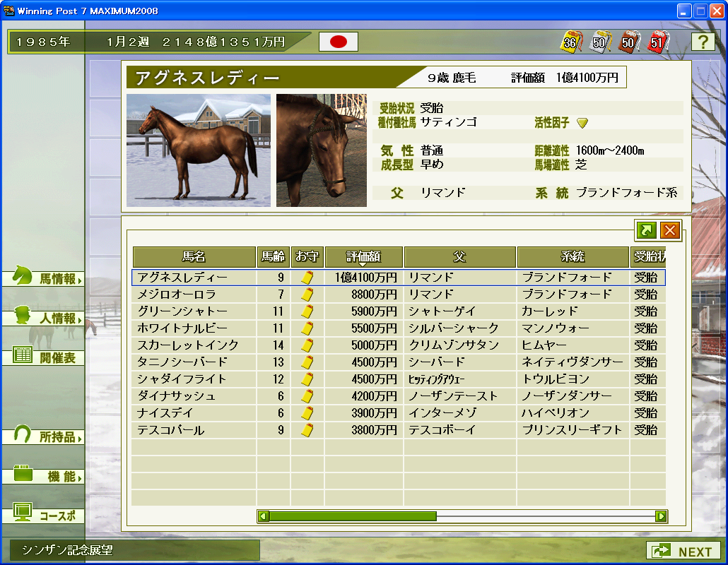Select the グリーンシャトー row
The width and height of the screenshot is (728, 565).
pos(399,311)
